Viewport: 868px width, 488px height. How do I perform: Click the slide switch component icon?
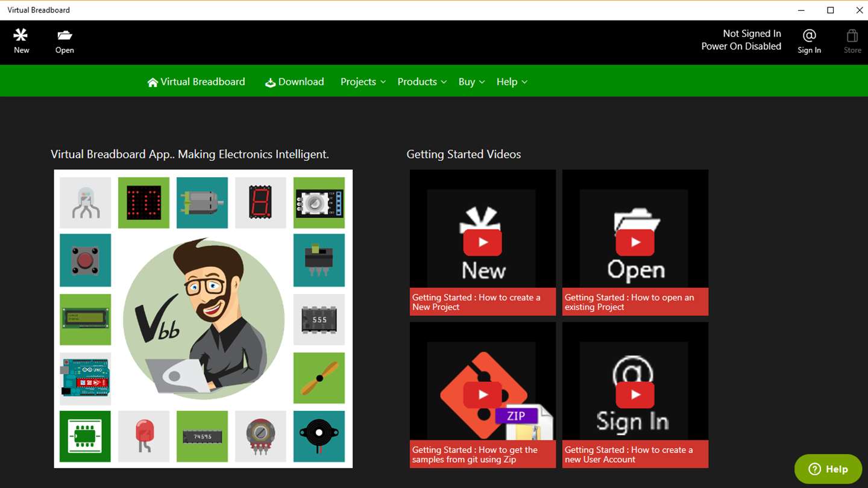point(319,260)
